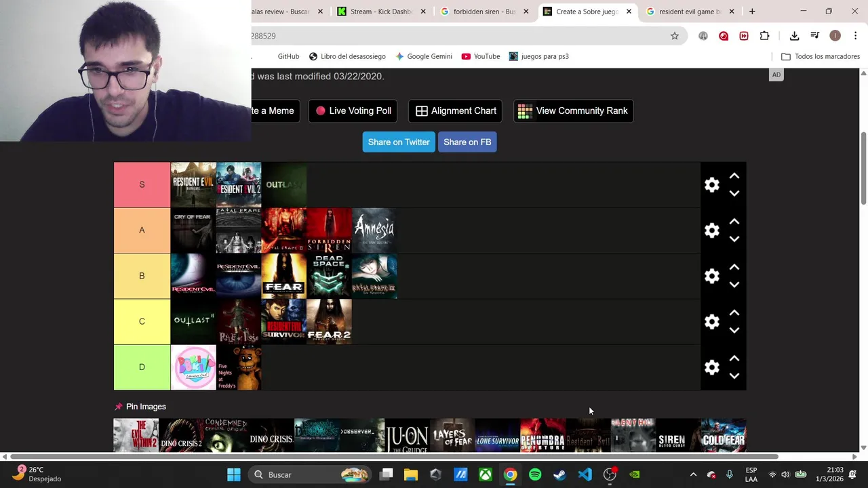Open settings gear for B tier row
868x488 pixels.
pyautogui.click(x=711, y=276)
